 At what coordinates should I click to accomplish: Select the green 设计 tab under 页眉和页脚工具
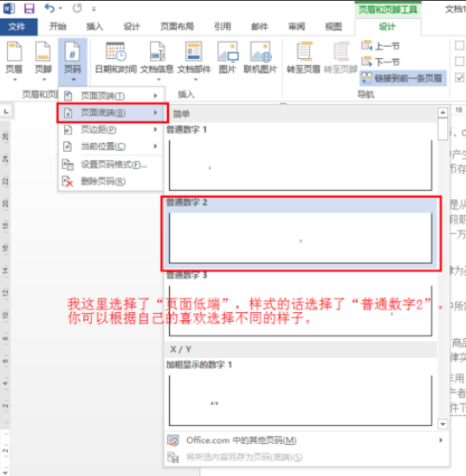coord(387,27)
